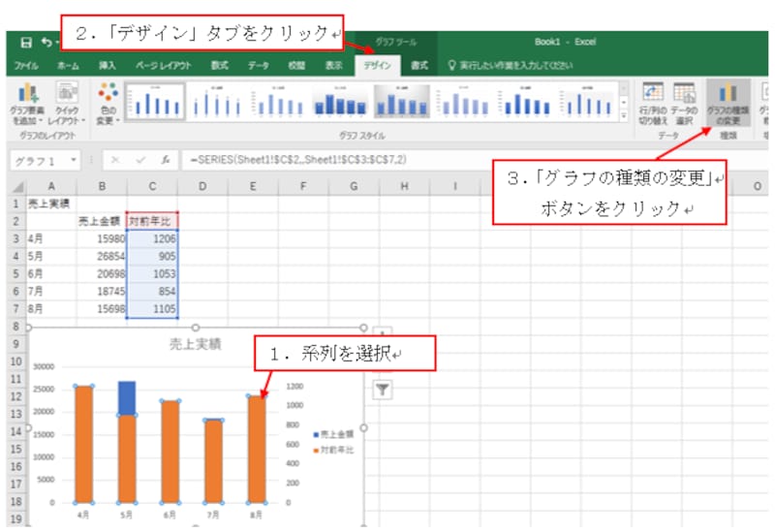Select the first chart style thumbnail
Screen dimensions: 775x532
pyautogui.click(x=155, y=102)
